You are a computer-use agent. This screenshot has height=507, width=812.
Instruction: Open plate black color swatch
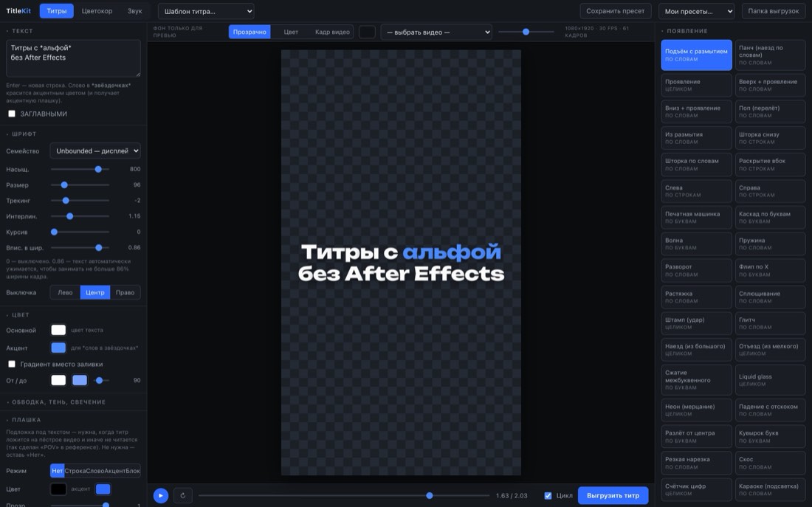58,489
